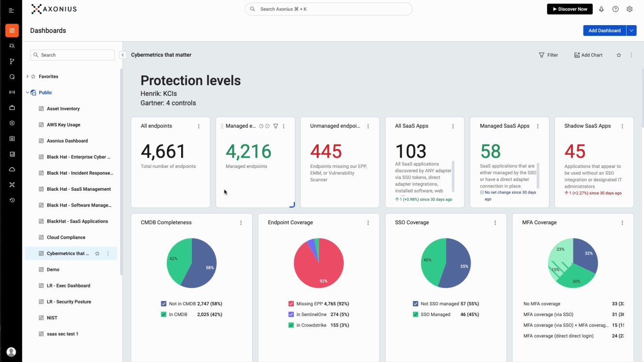Click the filter icon on Managed endpoints card

(x=276, y=126)
